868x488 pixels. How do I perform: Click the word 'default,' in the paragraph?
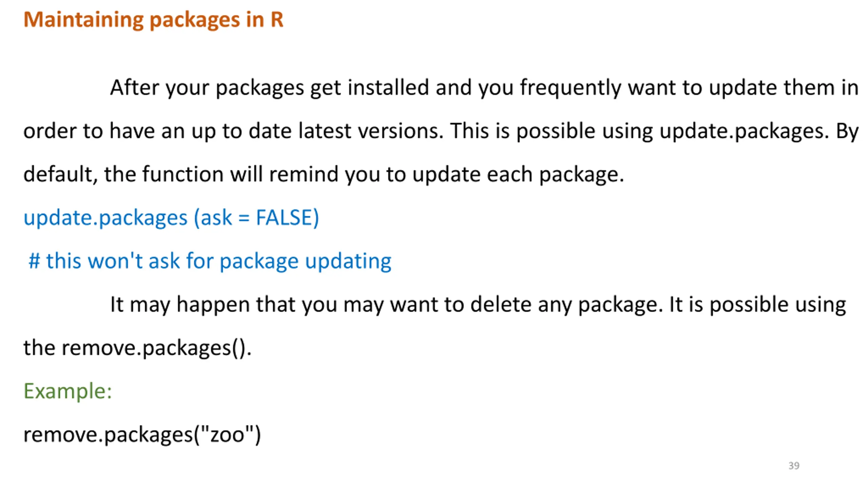tap(60, 175)
